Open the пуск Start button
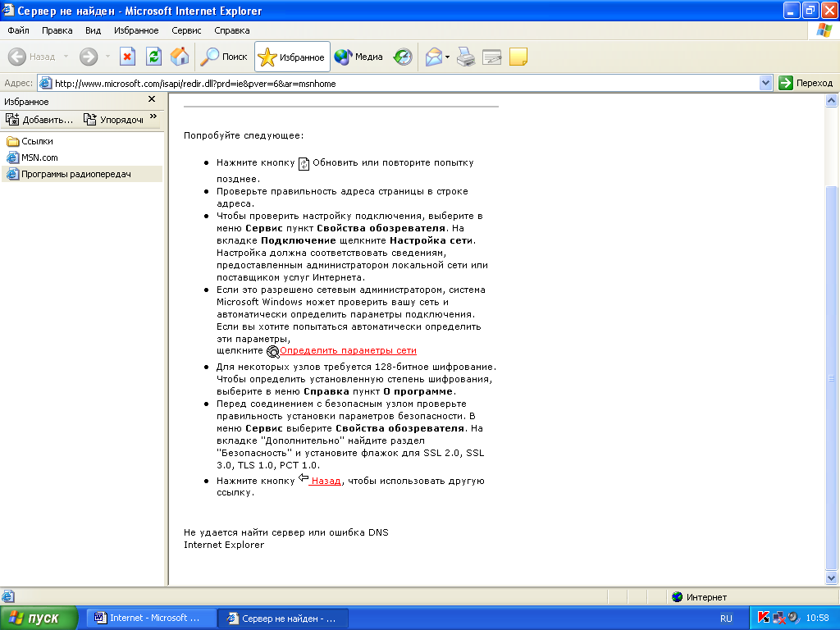 39,618
